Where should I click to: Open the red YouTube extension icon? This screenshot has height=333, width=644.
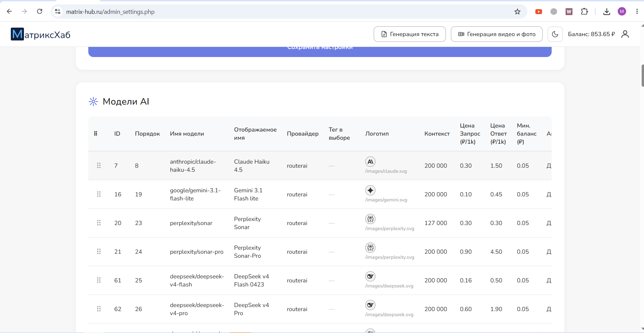point(539,11)
